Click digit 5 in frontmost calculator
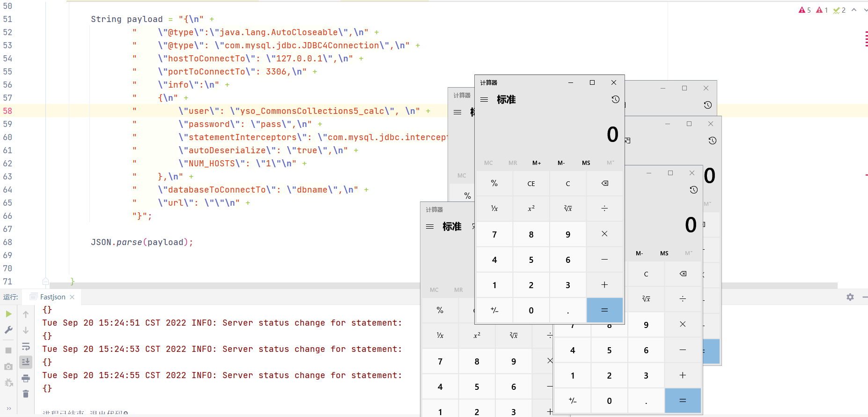The height and width of the screenshot is (417, 868). pyautogui.click(x=531, y=260)
